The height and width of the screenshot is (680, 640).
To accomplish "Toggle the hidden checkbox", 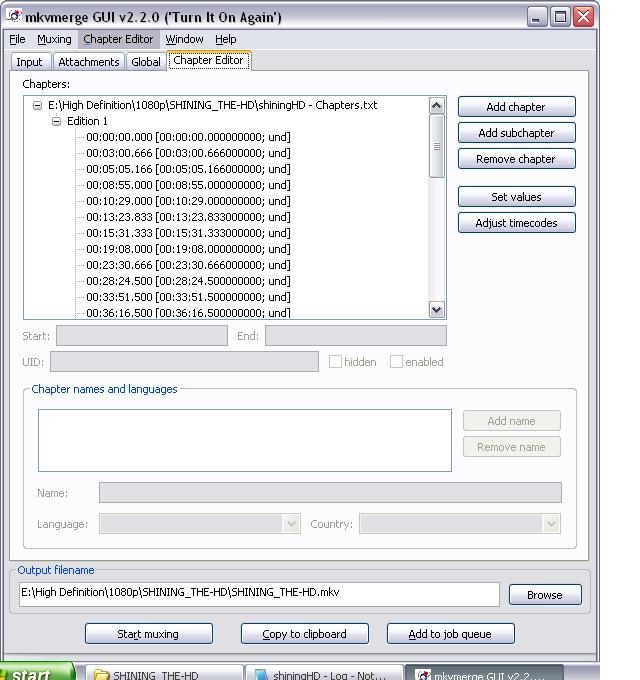I will pos(335,362).
